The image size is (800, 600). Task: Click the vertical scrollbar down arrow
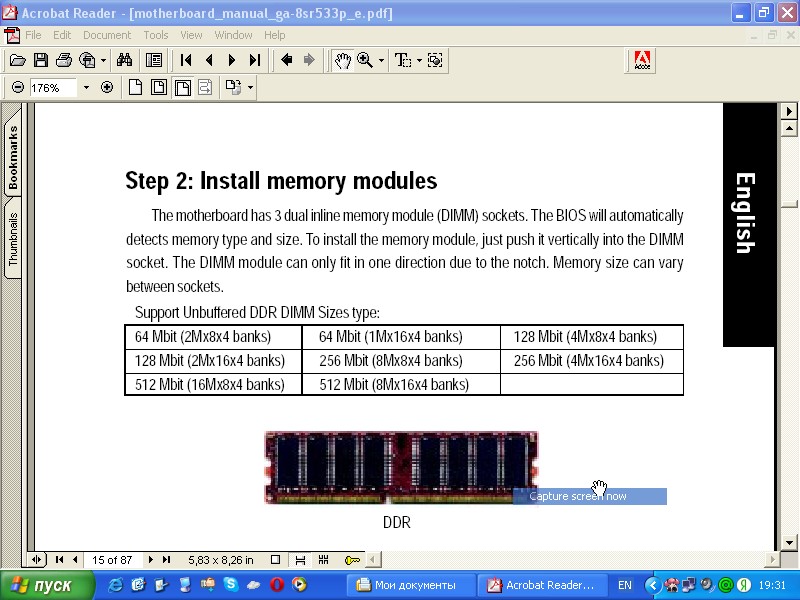[x=789, y=543]
